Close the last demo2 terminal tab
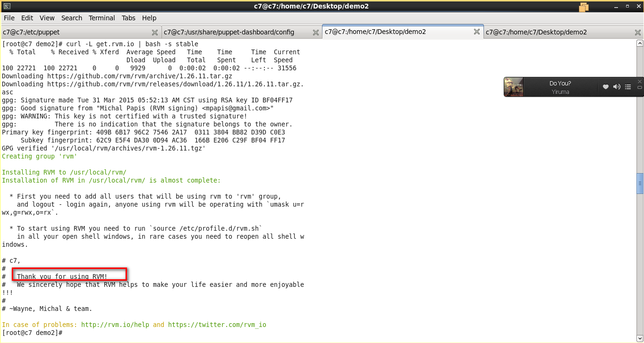Viewport: 644px width, 343px height. point(638,32)
